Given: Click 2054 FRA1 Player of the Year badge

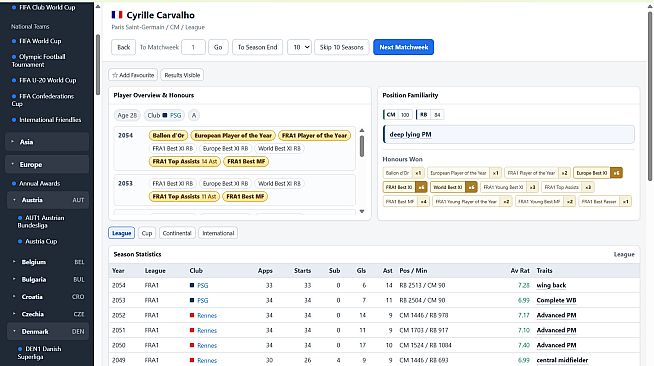Looking at the screenshot, I should (x=314, y=135).
